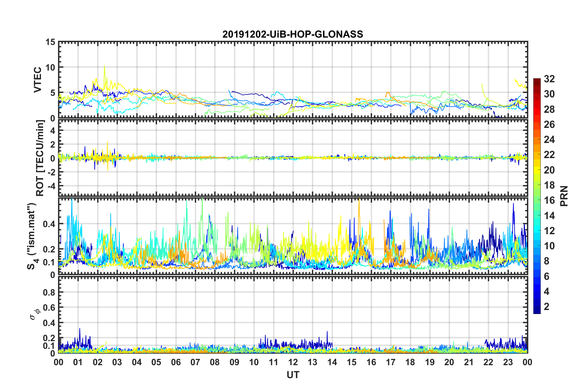Click the 01 hour tick label on UT axis

(x=78, y=362)
